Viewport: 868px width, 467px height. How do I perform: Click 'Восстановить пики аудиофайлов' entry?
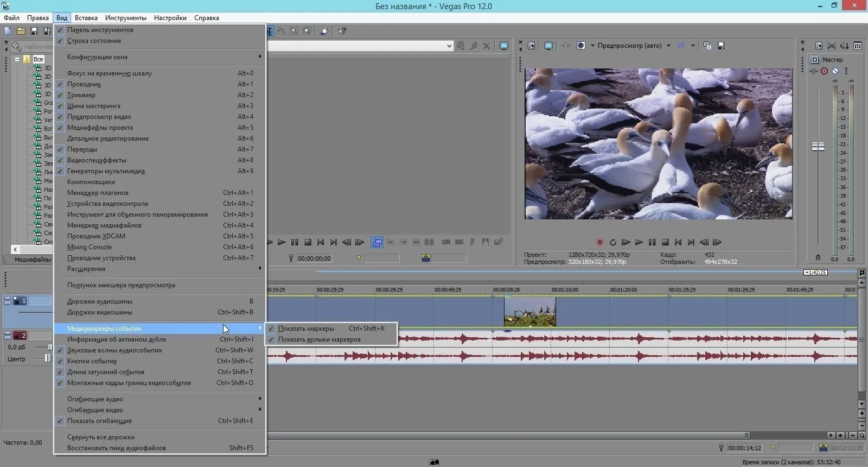[x=117, y=448]
